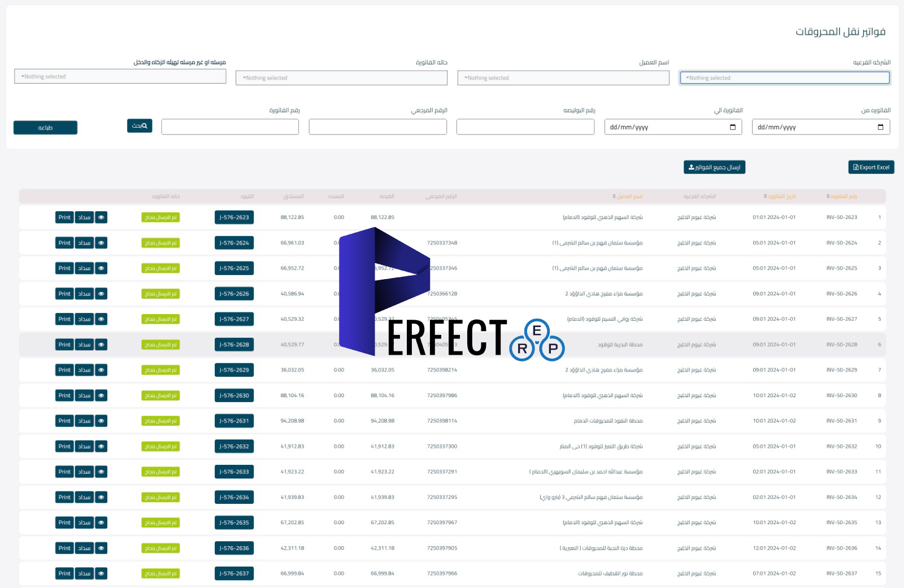Click سداد for invoice INV-50-2635
The width and height of the screenshot is (904, 588).
(x=84, y=522)
